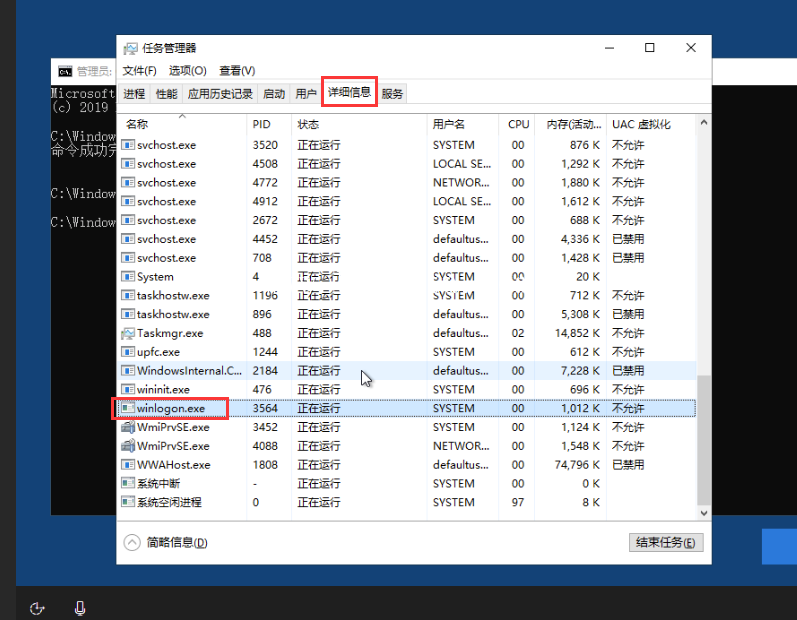
Task: Switch to the 详细信息 tab
Action: 349,92
